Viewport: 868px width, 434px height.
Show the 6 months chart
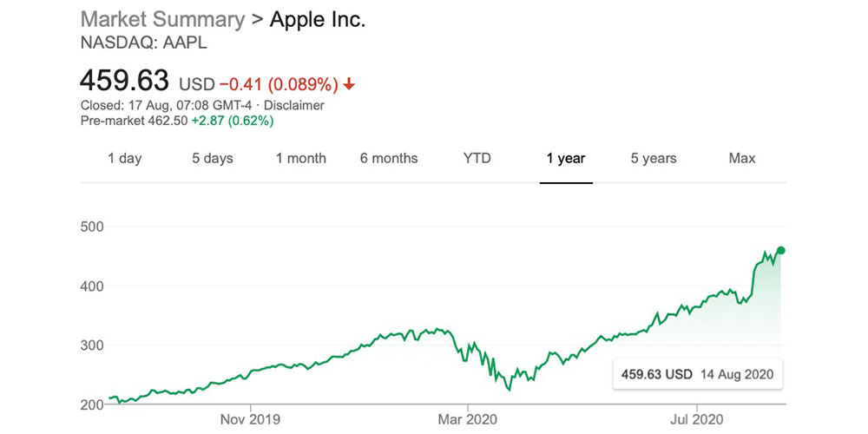tap(389, 158)
